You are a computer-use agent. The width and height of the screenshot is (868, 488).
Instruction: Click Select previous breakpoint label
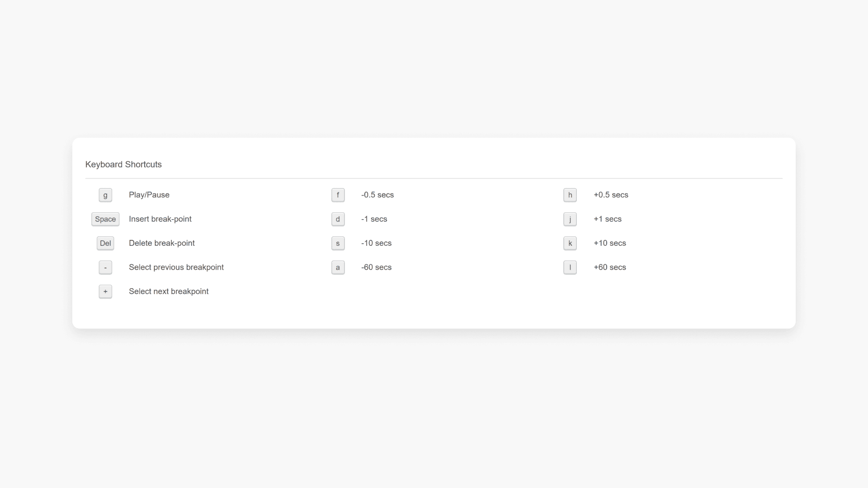(176, 267)
